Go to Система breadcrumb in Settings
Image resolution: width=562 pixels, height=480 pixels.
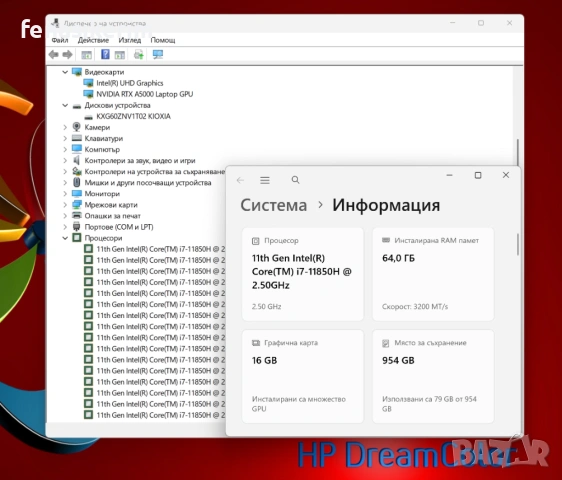pos(273,205)
